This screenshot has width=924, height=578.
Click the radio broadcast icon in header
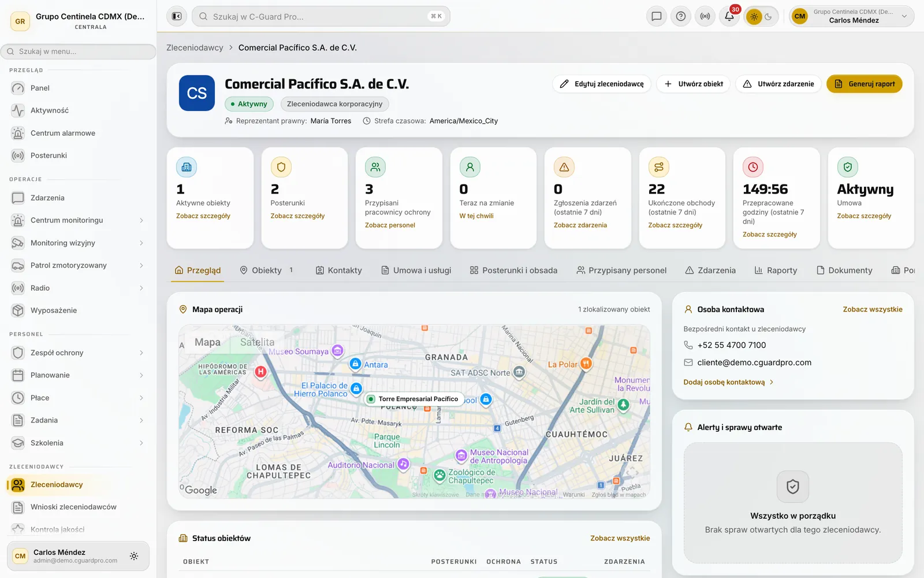[705, 16]
